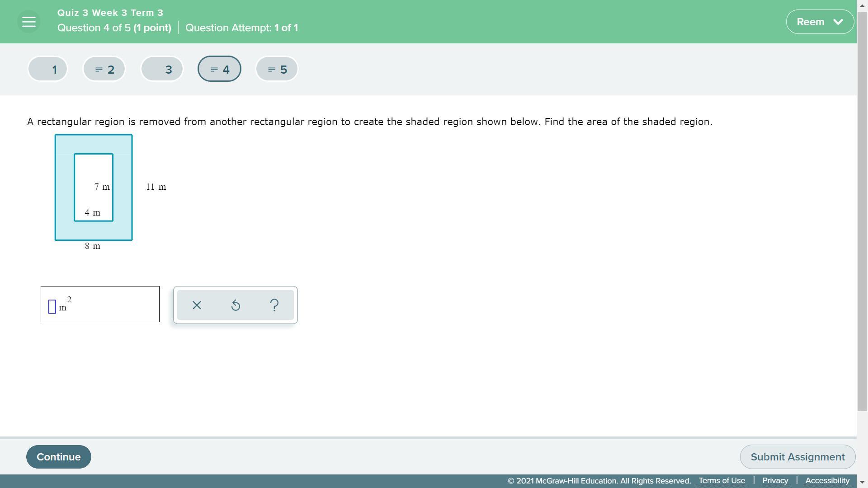
Task: Expand the Reem user menu
Action: pyautogui.click(x=811, y=22)
